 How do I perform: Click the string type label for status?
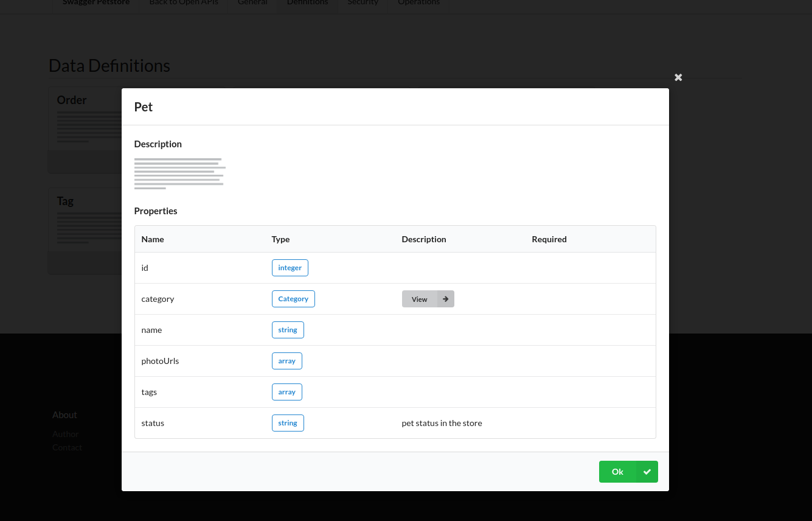coord(288,423)
